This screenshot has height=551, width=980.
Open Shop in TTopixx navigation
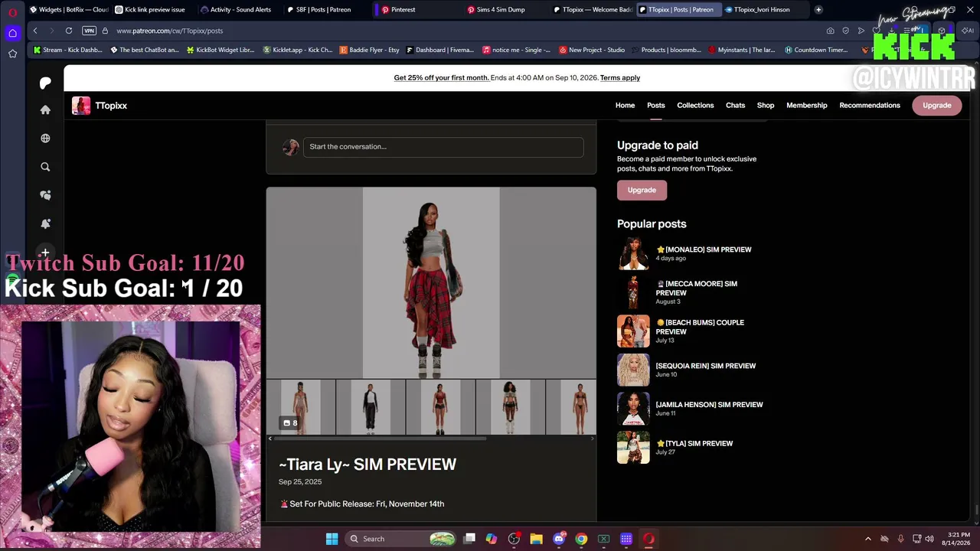[x=766, y=106]
